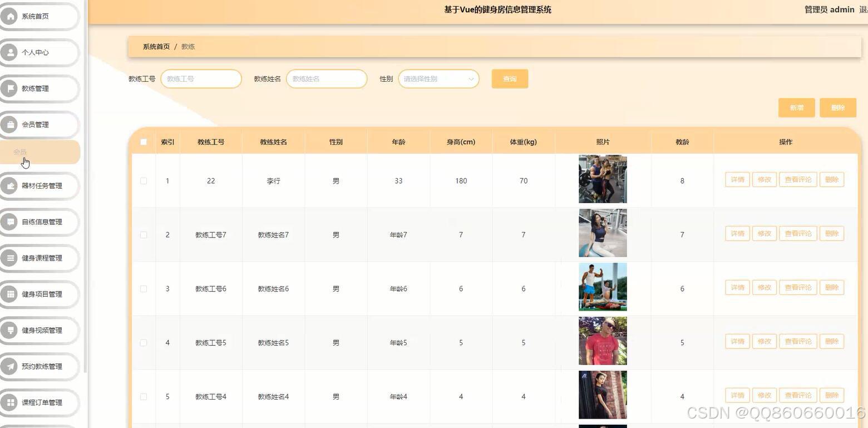The width and height of the screenshot is (868, 428).
Task: Click the 身高(cm) column header
Action: click(461, 142)
